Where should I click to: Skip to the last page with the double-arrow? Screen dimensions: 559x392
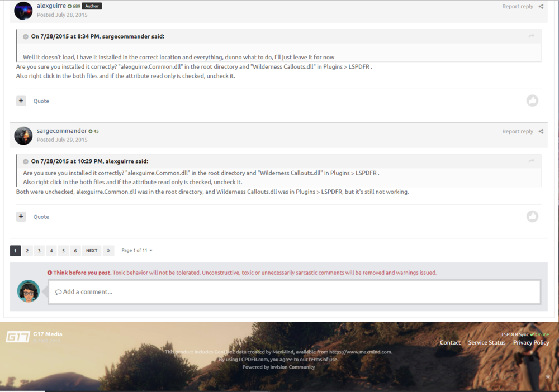click(108, 251)
